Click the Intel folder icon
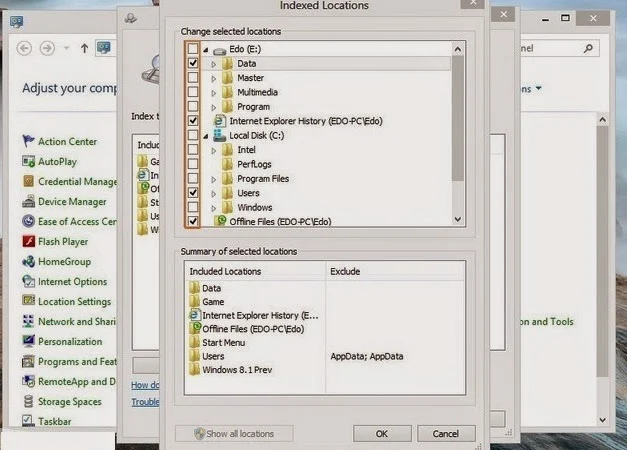 tap(228, 150)
